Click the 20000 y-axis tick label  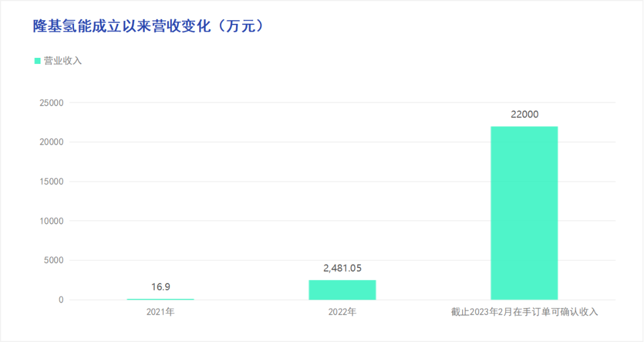pos(51,142)
